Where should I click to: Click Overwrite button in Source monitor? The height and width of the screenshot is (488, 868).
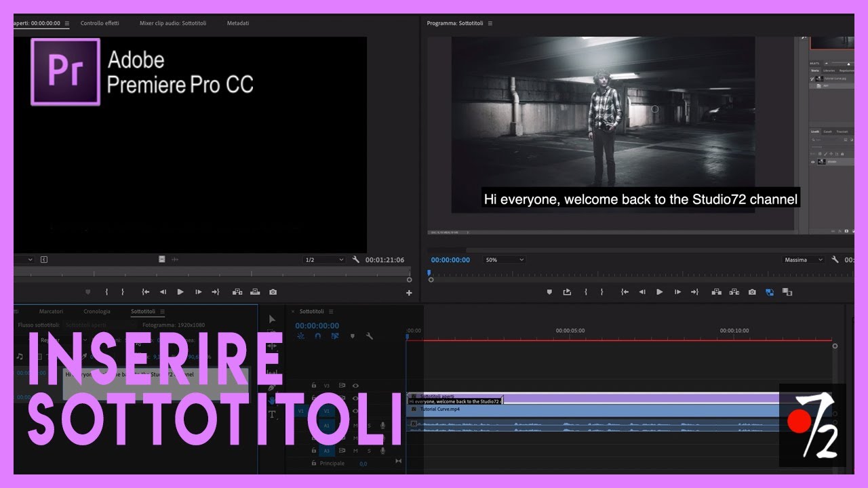click(x=255, y=292)
